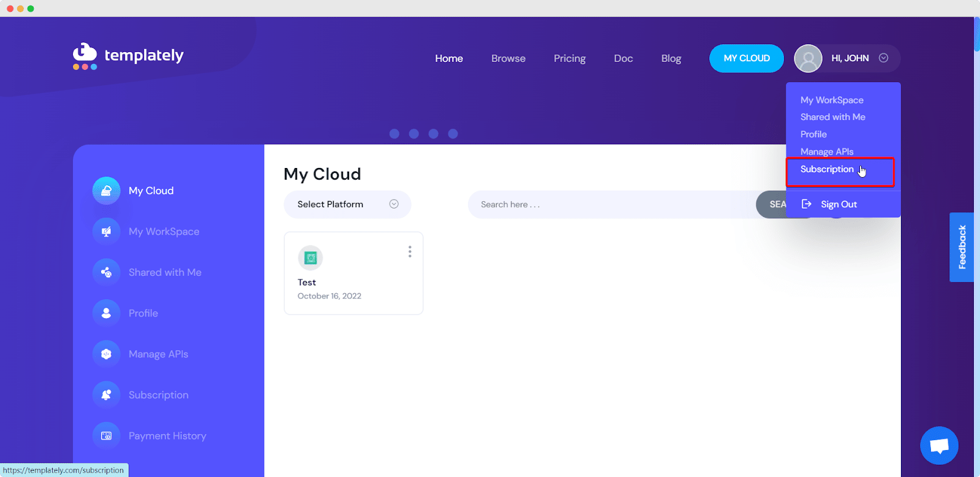Click the Test template name
980x477 pixels.
coord(307,283)
